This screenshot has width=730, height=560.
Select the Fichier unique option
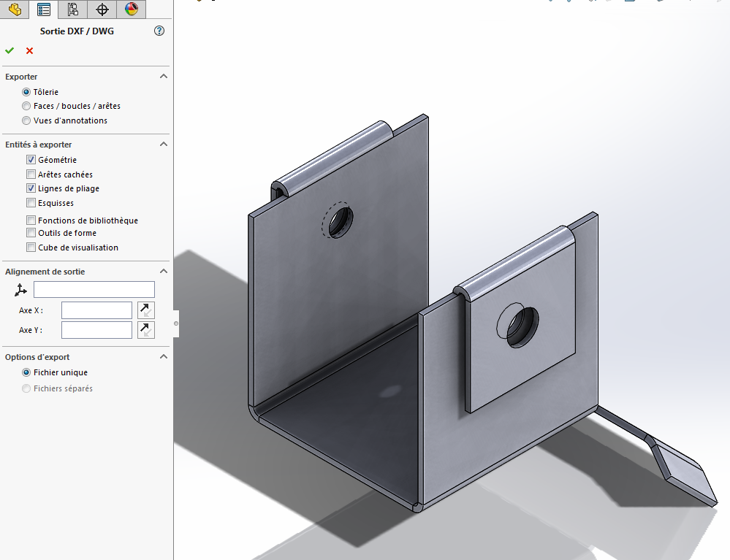point(26,372)
